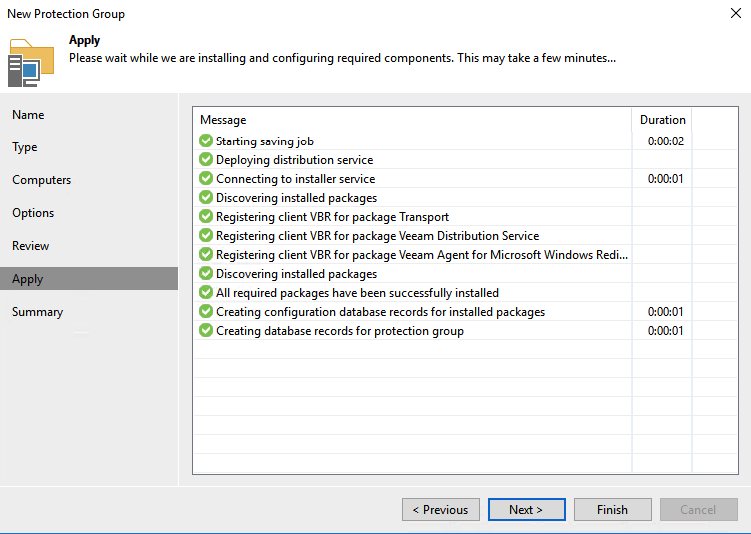This screenshot has width=751, height=534.
Task: Click the Duration column header
Action: pos(662,120)
